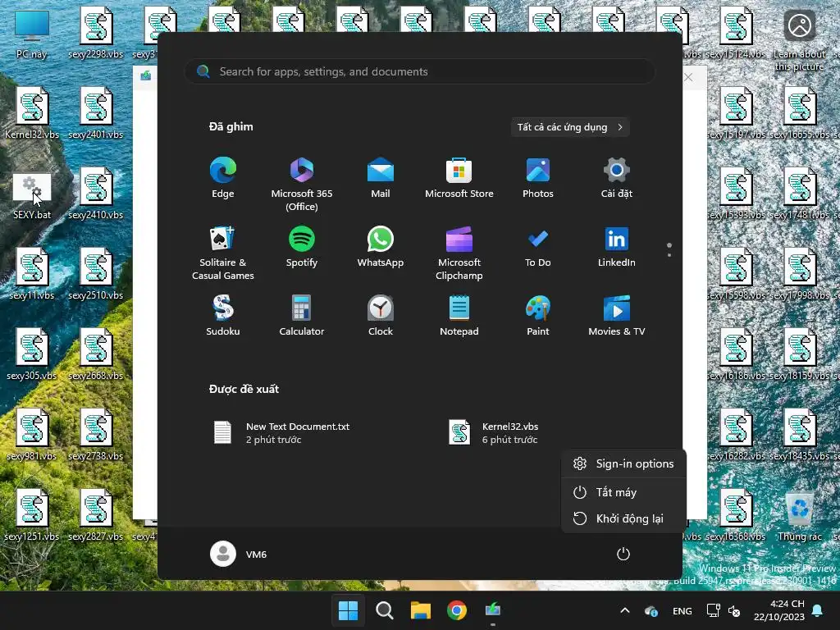
Task: Show hidden tray icons chevron
Action: point(624,610)
